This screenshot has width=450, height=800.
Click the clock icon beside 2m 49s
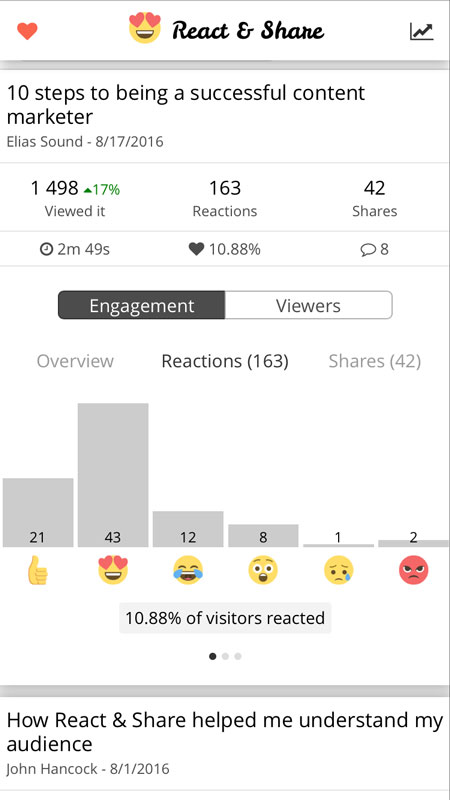(46, 249)
